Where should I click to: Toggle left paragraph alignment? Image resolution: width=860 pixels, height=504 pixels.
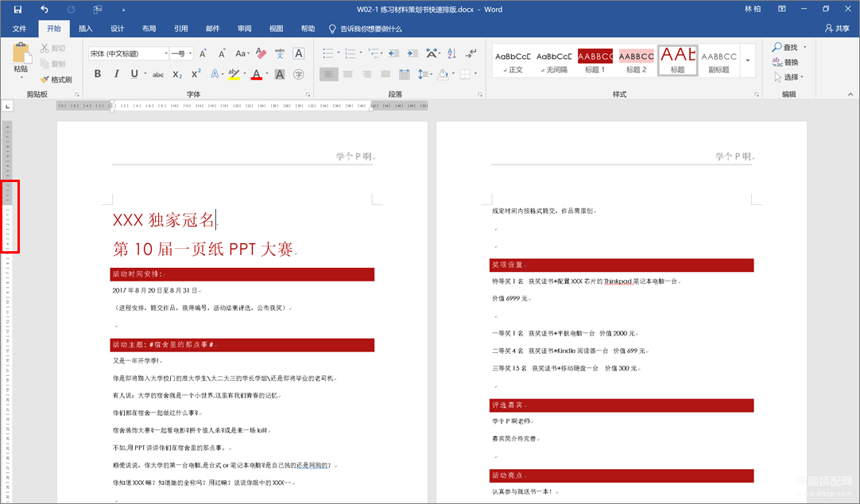tap(328, 74)
